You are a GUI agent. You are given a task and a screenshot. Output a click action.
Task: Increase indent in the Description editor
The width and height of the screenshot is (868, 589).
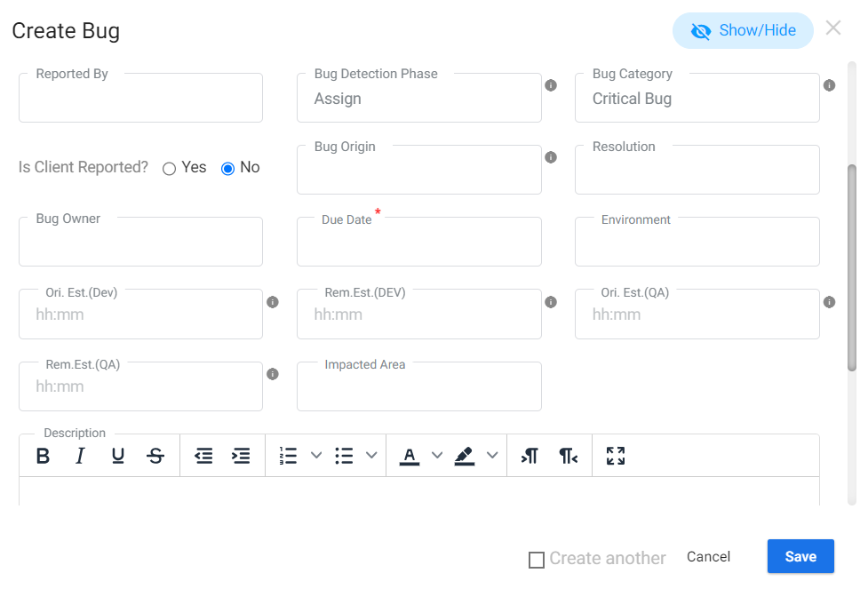click(241, 456)
